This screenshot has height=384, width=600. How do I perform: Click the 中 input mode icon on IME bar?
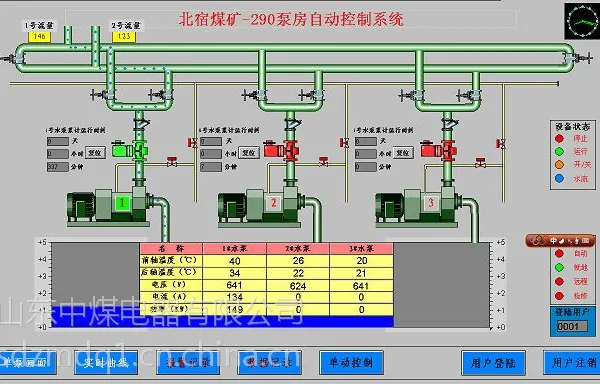tap(553, 241)
